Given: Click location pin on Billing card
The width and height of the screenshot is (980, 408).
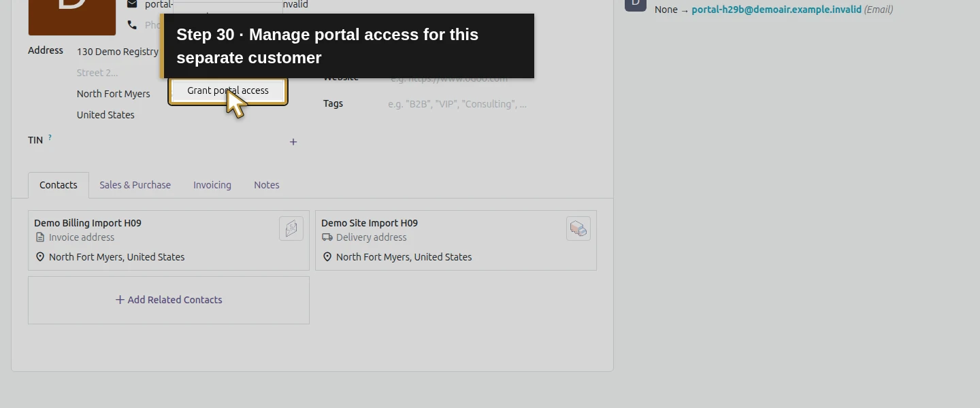Looking at the screenshot, I should pos(40,257).
